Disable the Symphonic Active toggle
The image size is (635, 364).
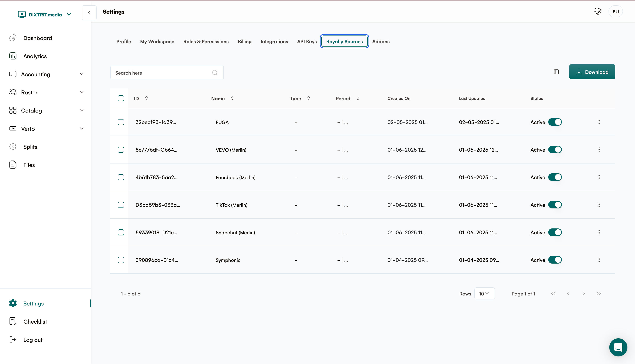[555, 260]
